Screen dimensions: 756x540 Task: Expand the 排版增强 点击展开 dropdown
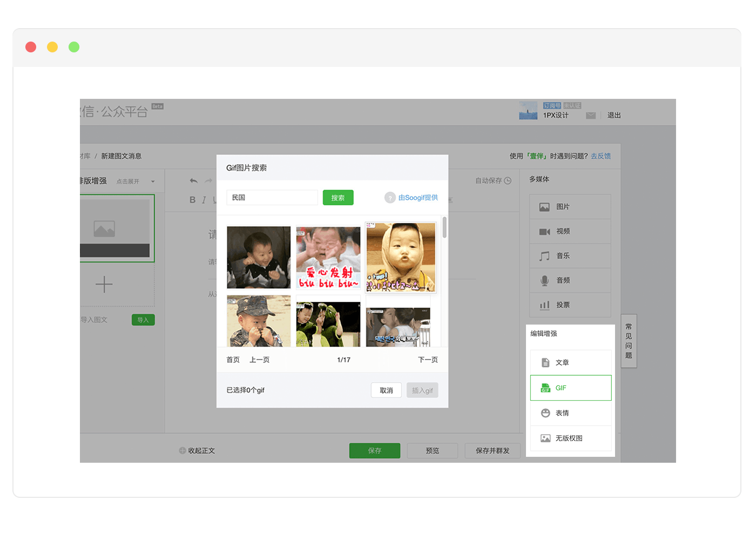tap(153, 181)
